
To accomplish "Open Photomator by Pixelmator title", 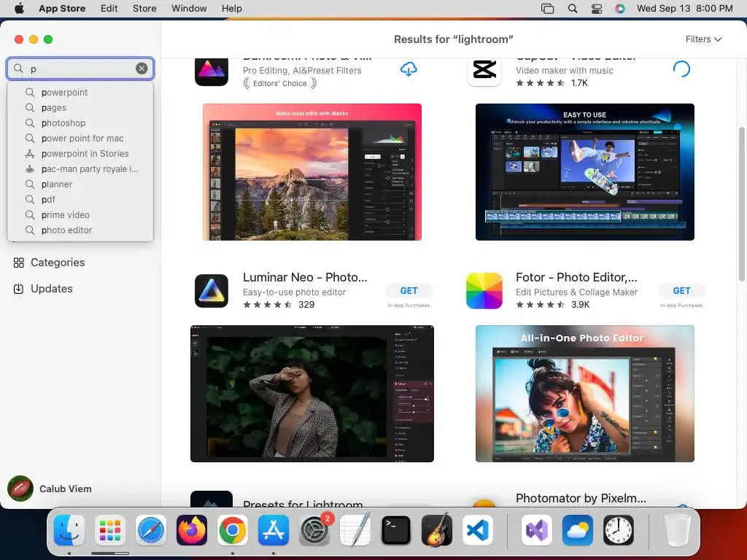I will click(581, 498).
